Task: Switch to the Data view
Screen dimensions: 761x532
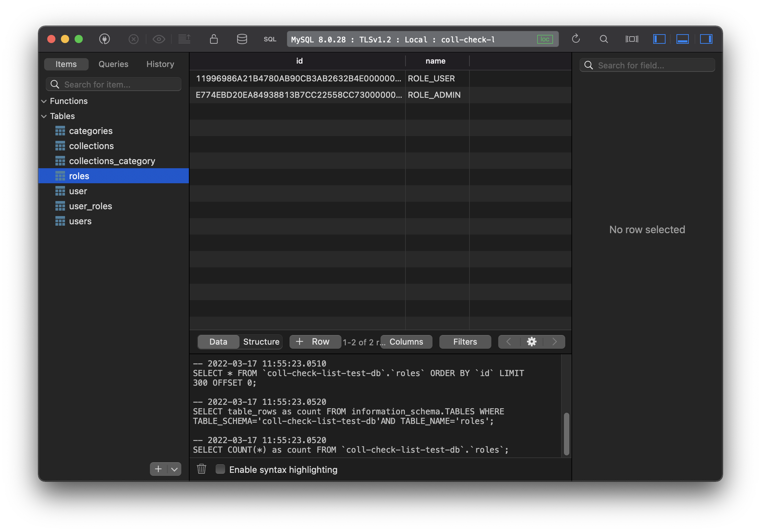Action: [218, 342]
